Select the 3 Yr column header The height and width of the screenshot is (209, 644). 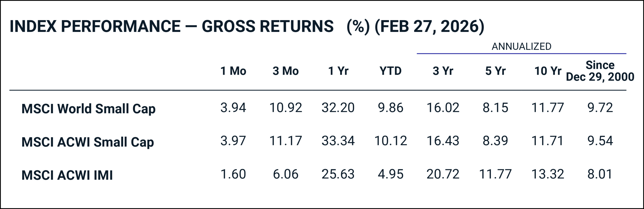pos(443,71)
